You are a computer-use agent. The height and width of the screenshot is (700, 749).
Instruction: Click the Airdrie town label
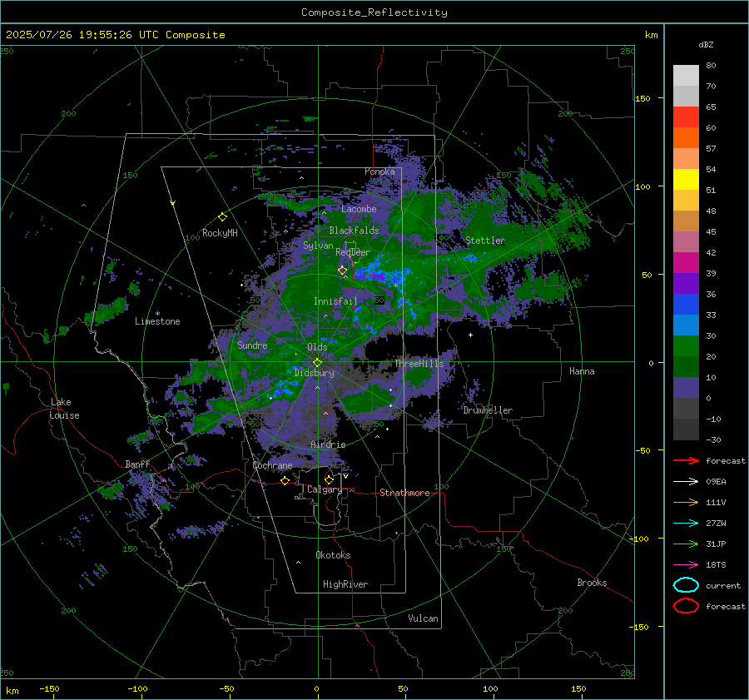[x=328, y=444]
